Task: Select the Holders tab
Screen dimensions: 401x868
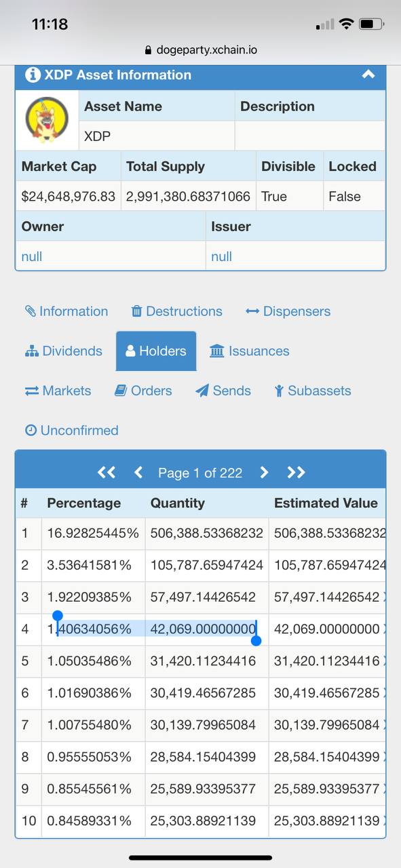Action: point(156,351)
